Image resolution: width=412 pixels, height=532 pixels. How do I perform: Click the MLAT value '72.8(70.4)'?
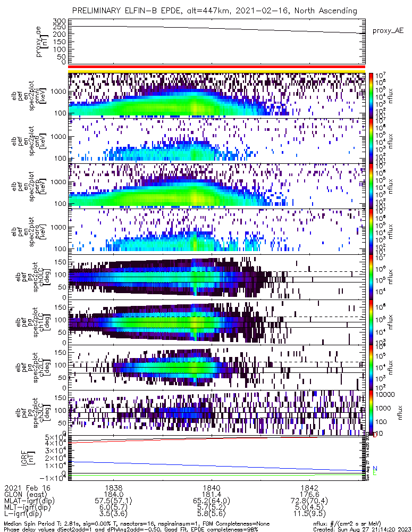point(309,501)
